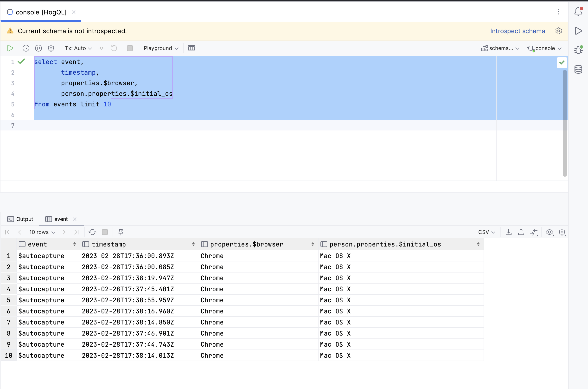Reload the result grid data

point(92,232)
